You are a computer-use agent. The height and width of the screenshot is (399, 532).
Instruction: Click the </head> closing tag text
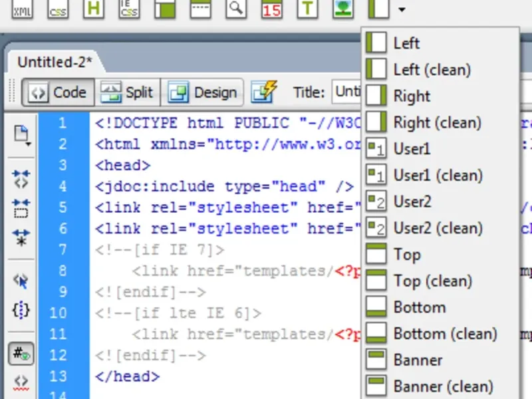coord(127,376)
